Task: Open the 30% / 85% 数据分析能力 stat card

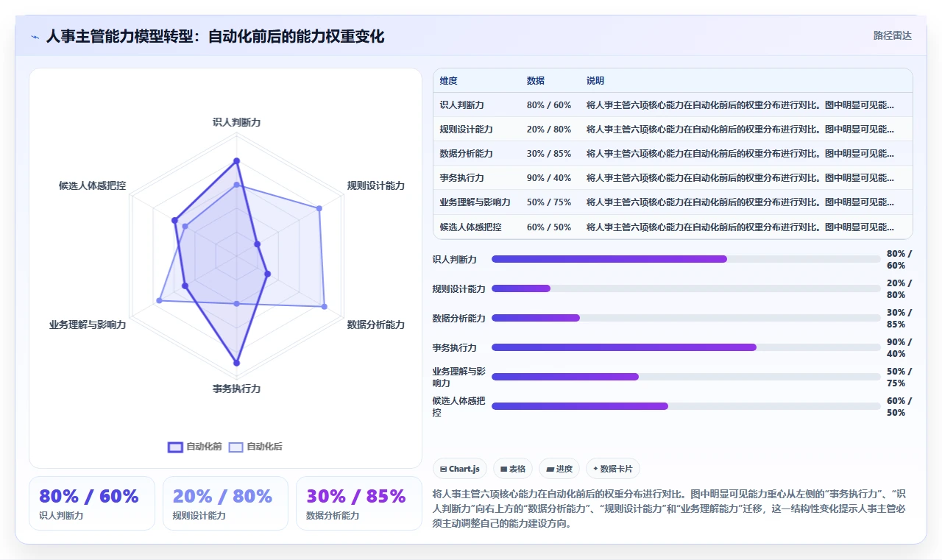Action: (358, 503)
